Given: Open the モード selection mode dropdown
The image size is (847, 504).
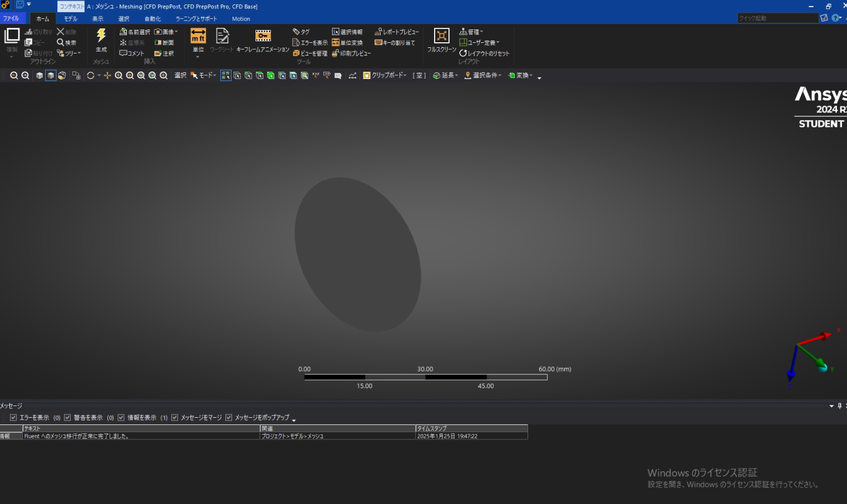Looking at the screenshot, I should (203, 76).
